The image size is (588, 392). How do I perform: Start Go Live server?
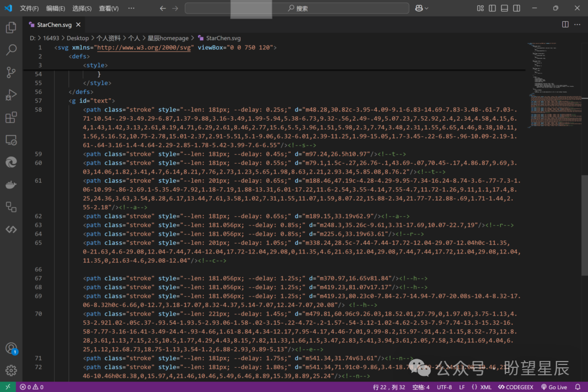(554, 387)
